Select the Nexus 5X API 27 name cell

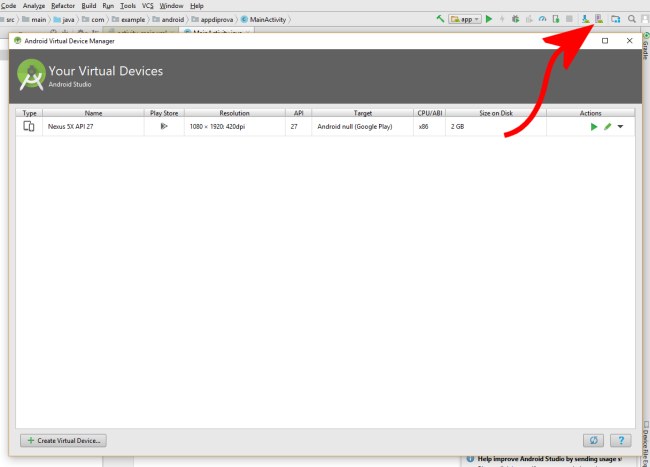(x=93, y=126)
